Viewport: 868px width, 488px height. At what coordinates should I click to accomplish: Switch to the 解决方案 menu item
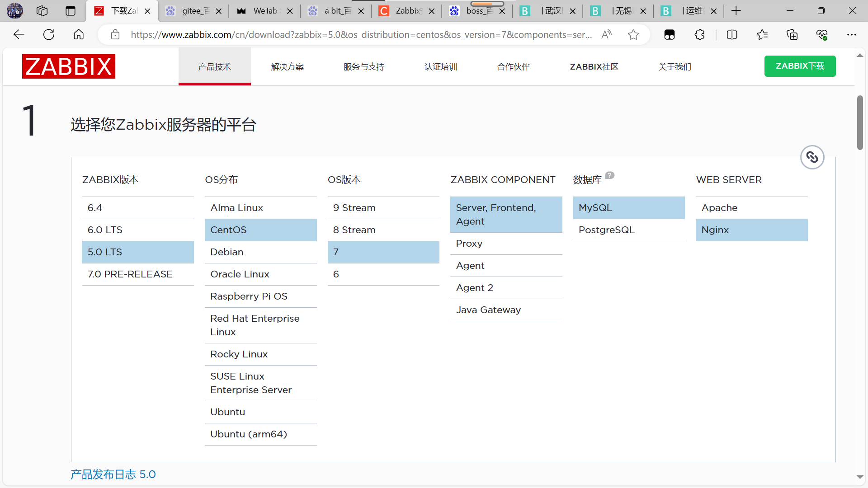tap(288, 66)
